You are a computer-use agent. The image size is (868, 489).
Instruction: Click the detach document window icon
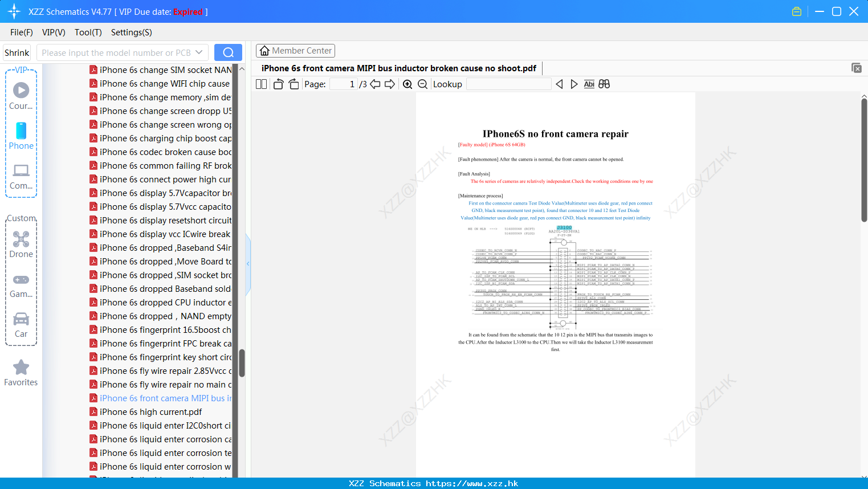click(857, 68)
